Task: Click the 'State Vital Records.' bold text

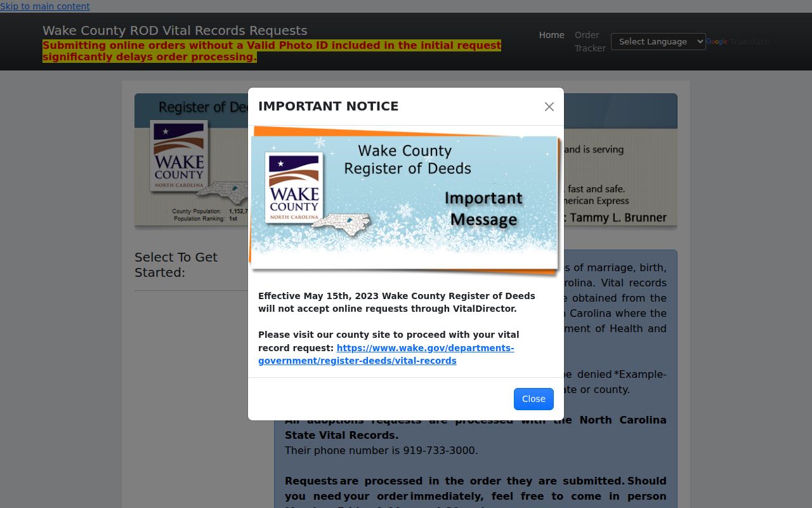Action: pos(341,435)
